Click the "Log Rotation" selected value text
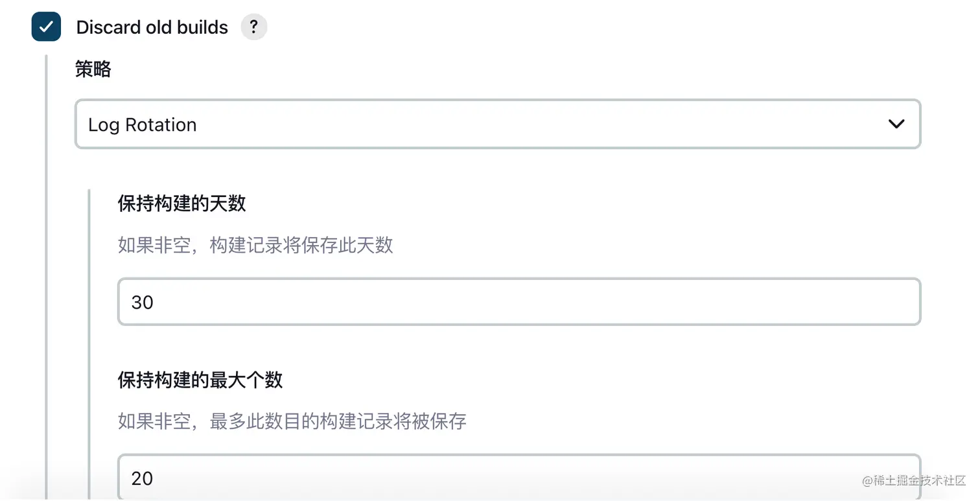980x501 pixels. [142, 124]
